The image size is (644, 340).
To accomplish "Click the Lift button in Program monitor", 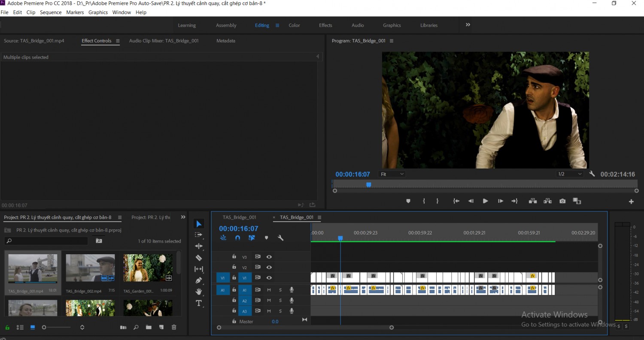I will tap(533, 201).
